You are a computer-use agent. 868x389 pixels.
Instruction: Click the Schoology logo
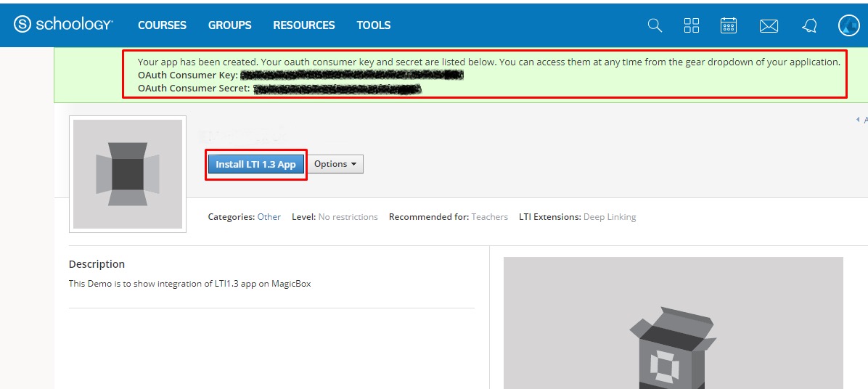tap(63, 25)
